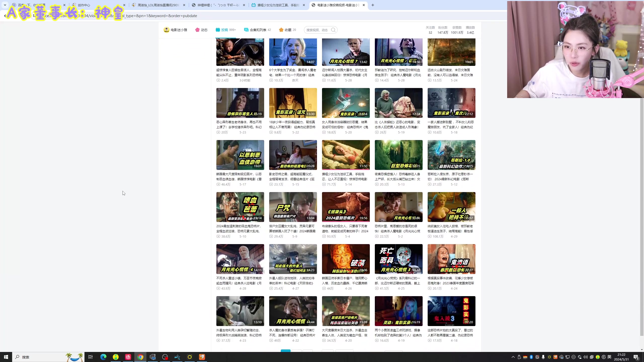The height and width of the screenshot is (362, 644).
Task: Open the 14:07 screaming woman thumbnail
Action: point(293,52)
